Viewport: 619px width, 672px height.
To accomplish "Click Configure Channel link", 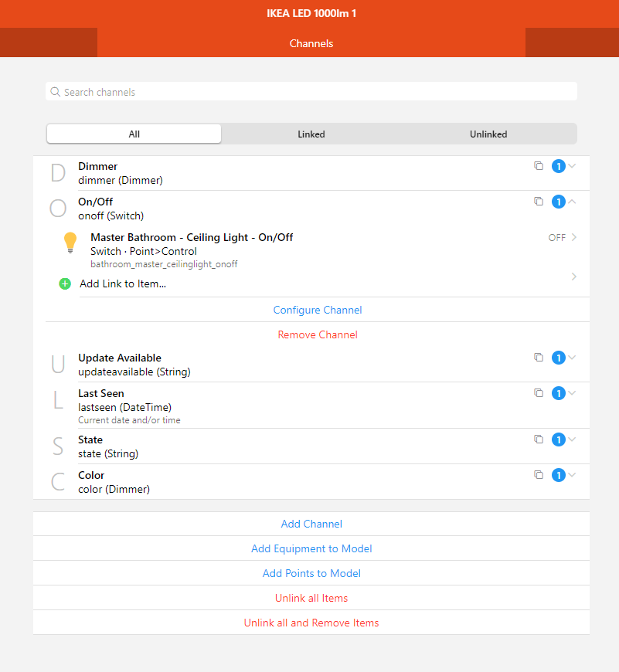I will tap(317, 310).
